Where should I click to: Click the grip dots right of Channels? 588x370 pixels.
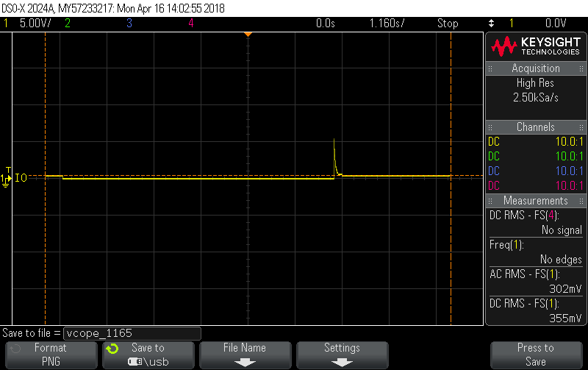point(581,127)
